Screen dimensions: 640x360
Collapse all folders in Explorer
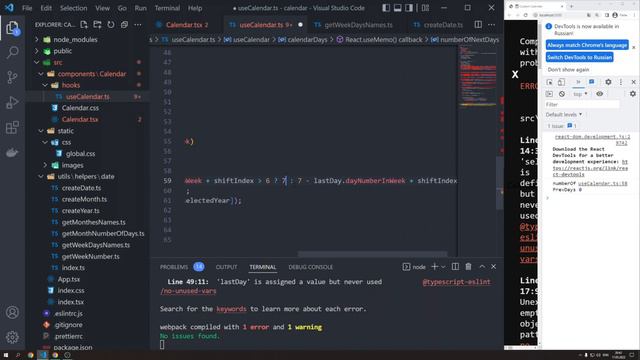(x=124, y=24)
